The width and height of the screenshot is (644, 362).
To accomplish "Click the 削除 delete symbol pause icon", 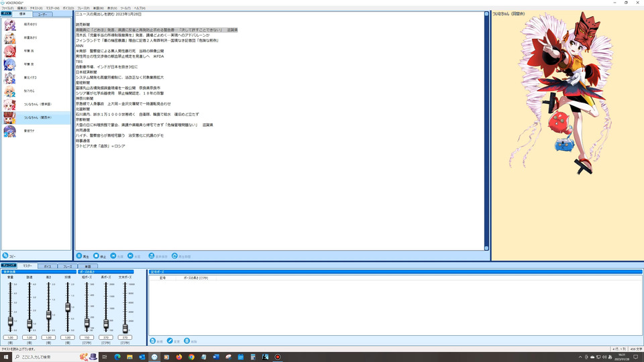I will (x=187, y=341).
